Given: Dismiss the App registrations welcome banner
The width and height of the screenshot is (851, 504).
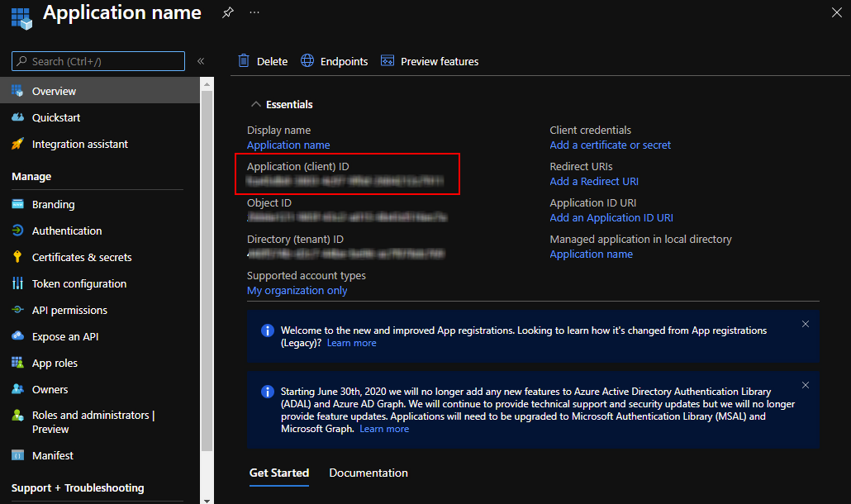Looking at the screenshot, I should click(806, 324).
